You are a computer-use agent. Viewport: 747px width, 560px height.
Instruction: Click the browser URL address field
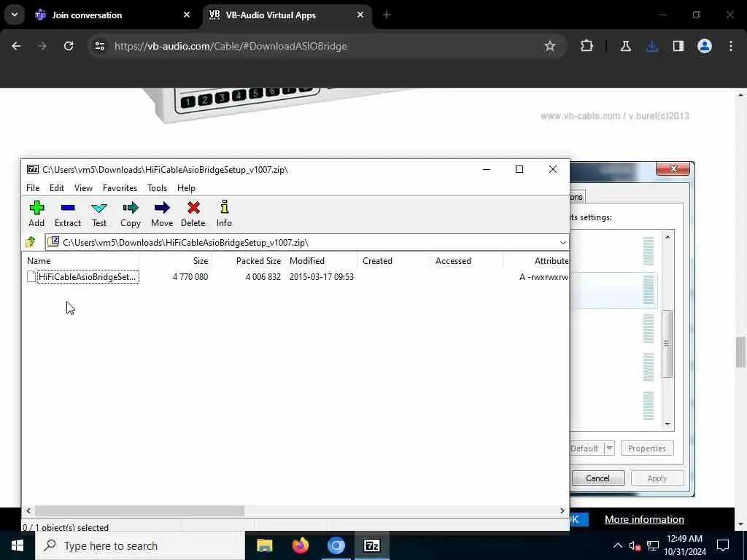point(324,46)
